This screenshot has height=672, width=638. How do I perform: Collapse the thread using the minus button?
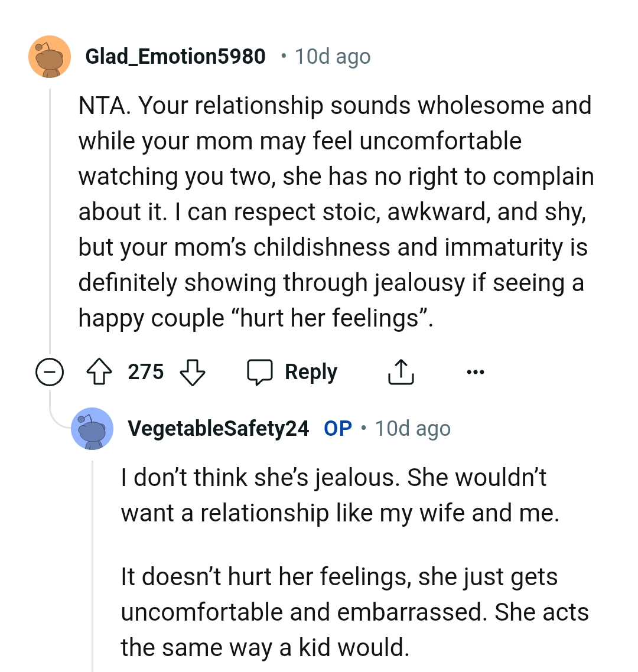point(50,371)
